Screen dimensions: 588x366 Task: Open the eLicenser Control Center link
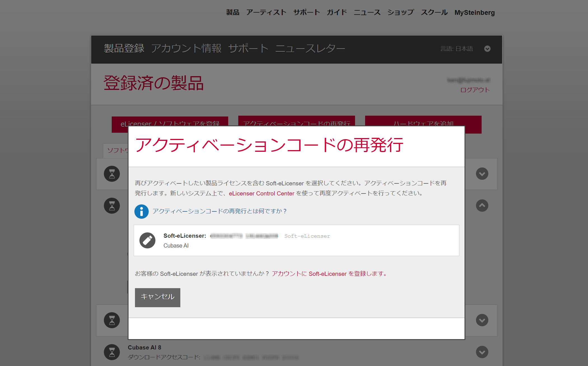tap(262, 194)
